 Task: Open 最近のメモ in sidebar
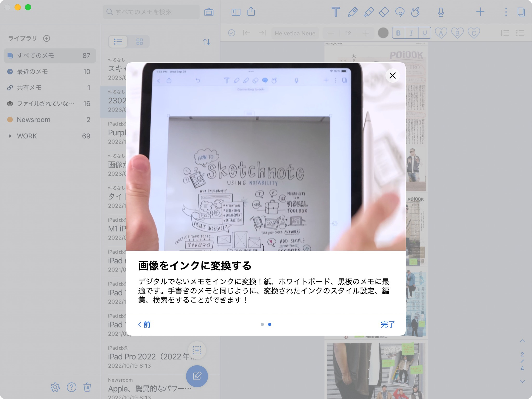(50, 72)
